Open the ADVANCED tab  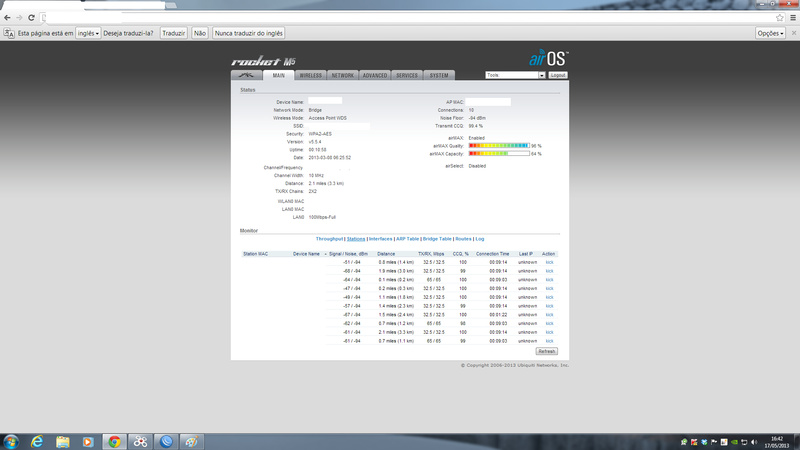[374, 76]
